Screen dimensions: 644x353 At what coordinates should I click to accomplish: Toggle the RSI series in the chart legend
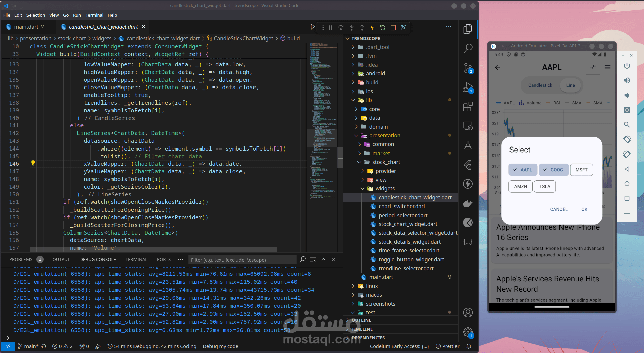pyautogui.click(x=553, y=103)
